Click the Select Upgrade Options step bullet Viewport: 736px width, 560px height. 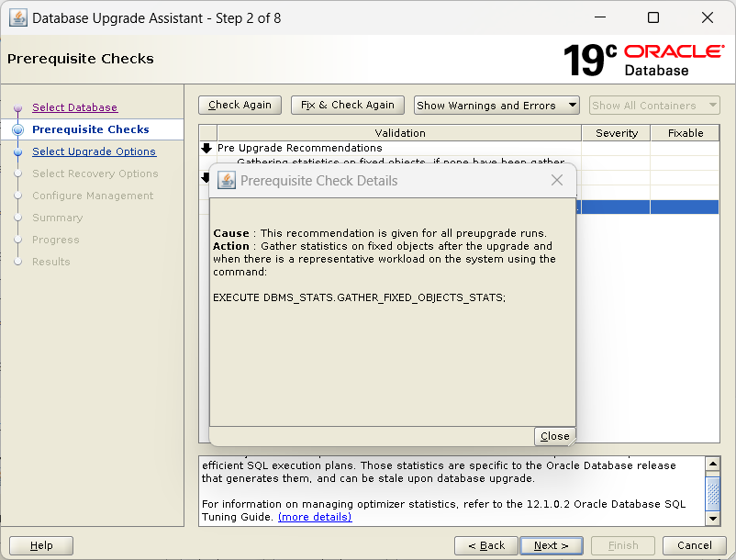17,152
